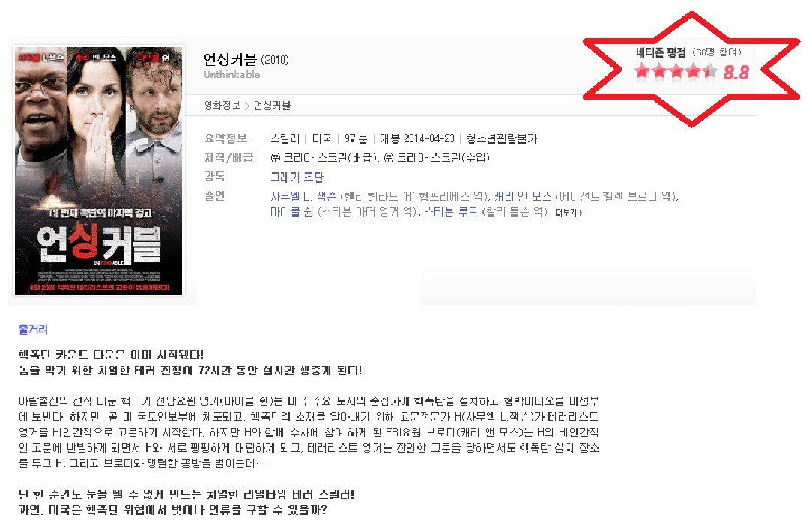Click the 스릴러 genre label
Viewport: 812px width, 524px height.
pyautogui.click(x=285, y=138)
